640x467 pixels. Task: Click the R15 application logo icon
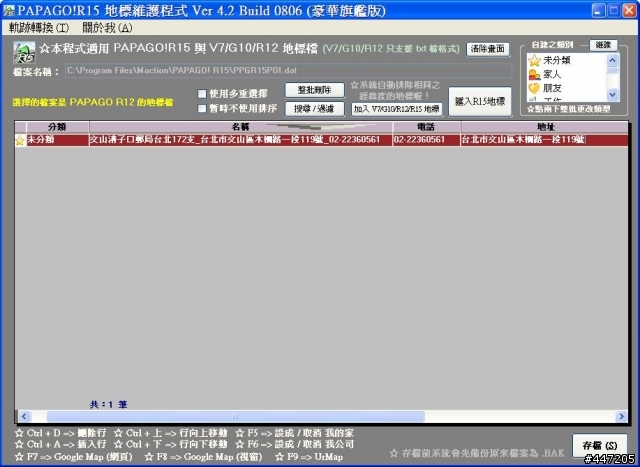(24, 52)
